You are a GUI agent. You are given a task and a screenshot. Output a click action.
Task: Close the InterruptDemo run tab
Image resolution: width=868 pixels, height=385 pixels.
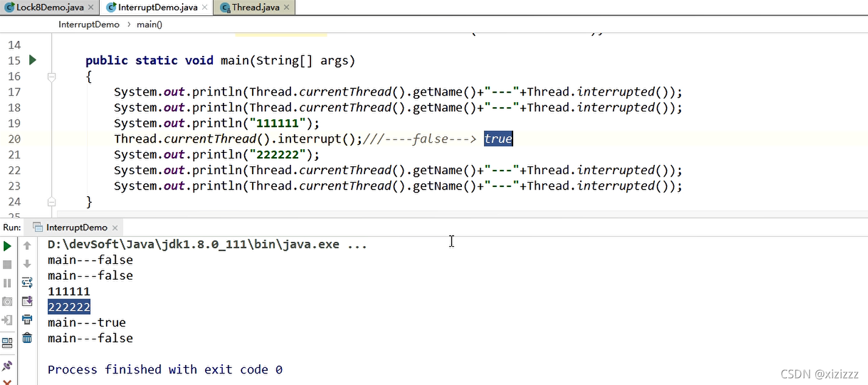114,227
